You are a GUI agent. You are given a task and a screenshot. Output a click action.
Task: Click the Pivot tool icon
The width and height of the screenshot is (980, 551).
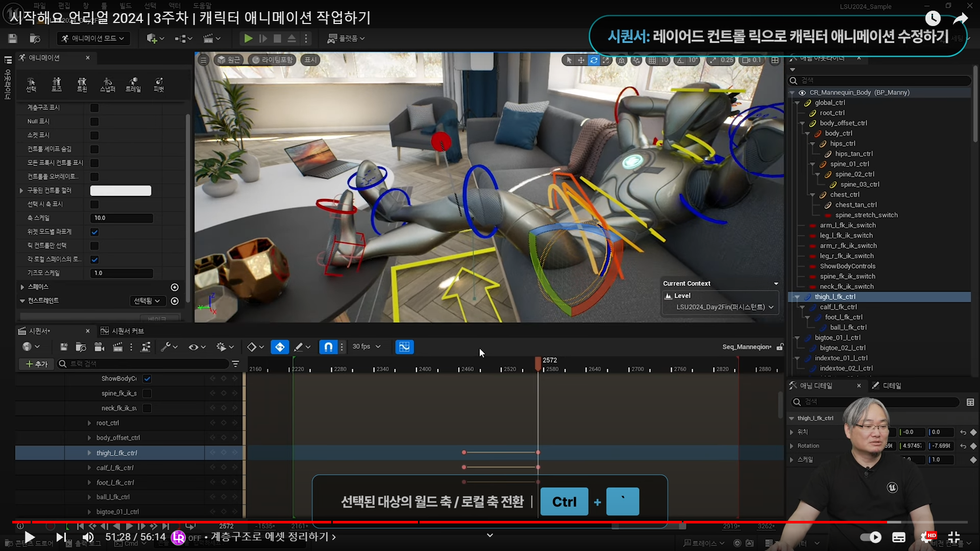(159, 84)
